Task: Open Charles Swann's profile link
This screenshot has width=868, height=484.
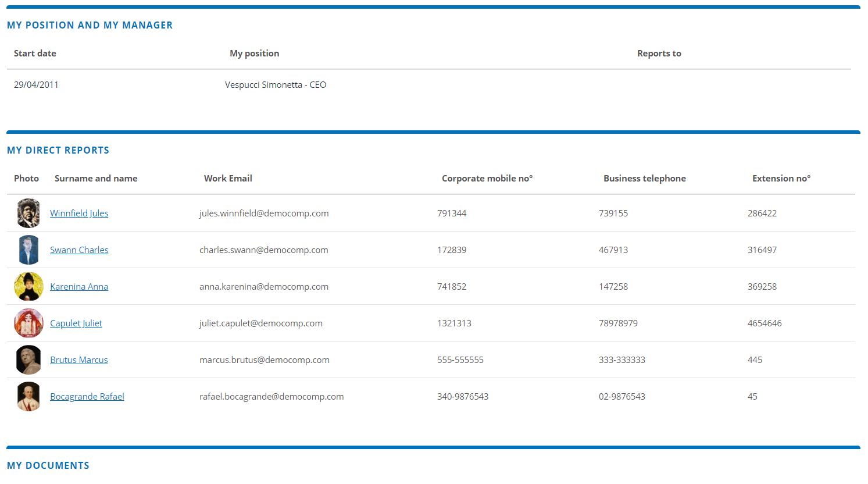Action: (79, 250)
